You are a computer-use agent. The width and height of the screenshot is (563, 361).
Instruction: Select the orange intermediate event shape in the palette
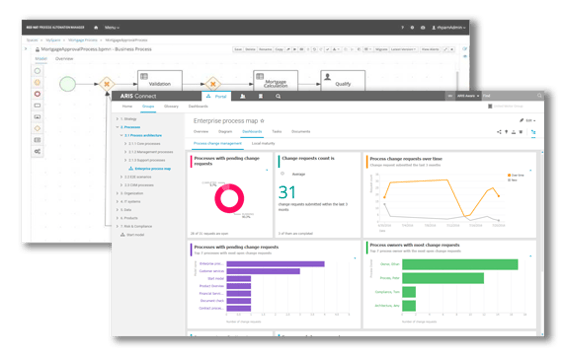(37, 83)
